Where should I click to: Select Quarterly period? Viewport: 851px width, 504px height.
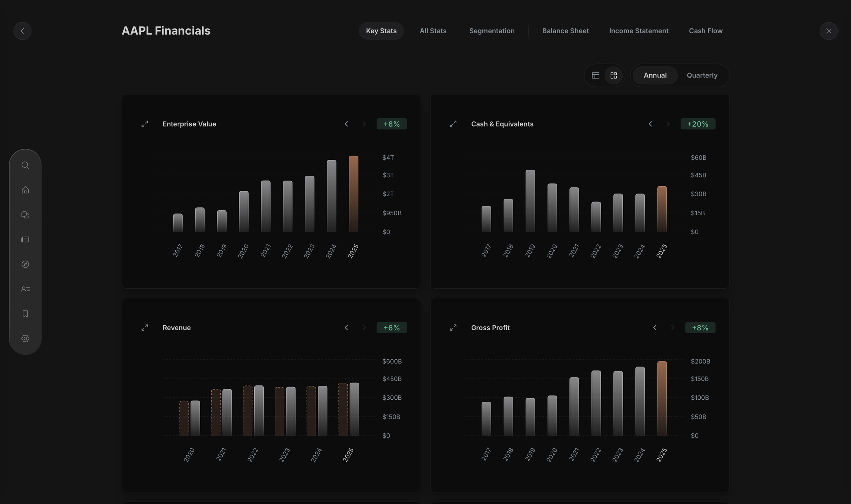coord(702,76)
